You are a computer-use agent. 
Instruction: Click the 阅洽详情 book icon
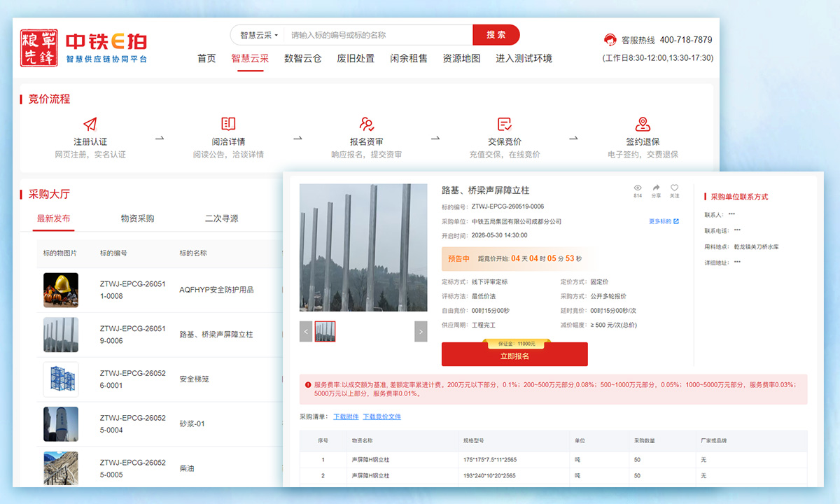click(228, 124)
